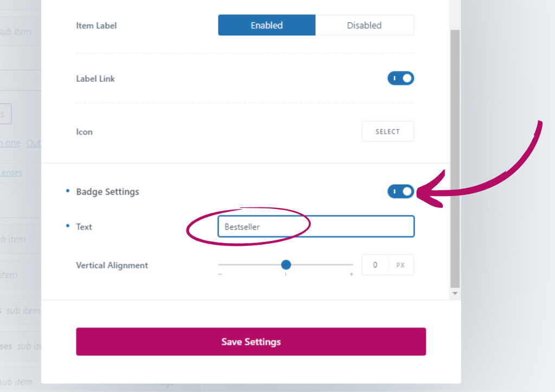Screen dimensions: 555x392
Task: Click the Badge Settings label
Action: [x=107, y=192]
